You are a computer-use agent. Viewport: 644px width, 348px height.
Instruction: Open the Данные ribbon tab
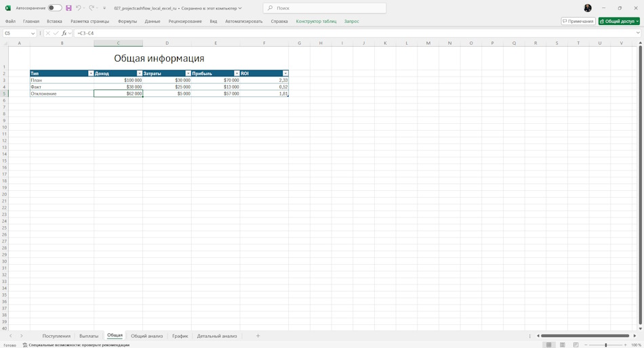153,22
